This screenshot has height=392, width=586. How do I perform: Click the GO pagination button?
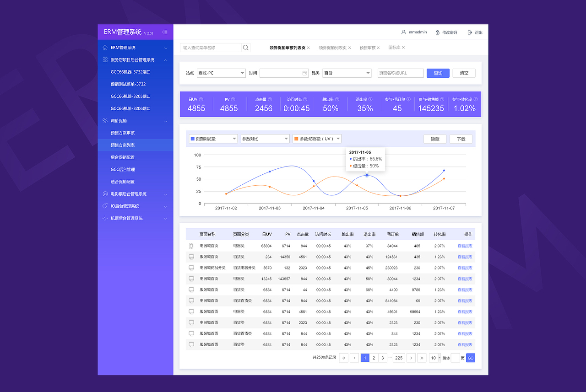471,358
